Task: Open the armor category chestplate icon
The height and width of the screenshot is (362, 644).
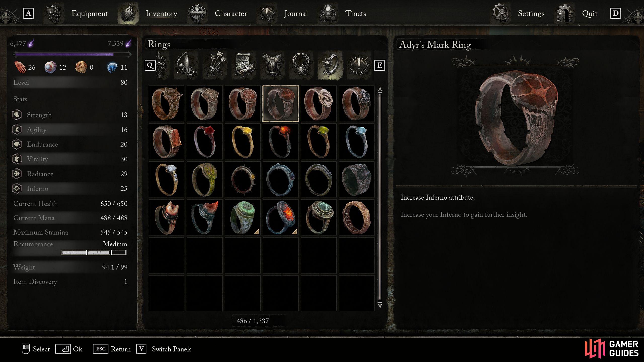Action: coord(273,65)
